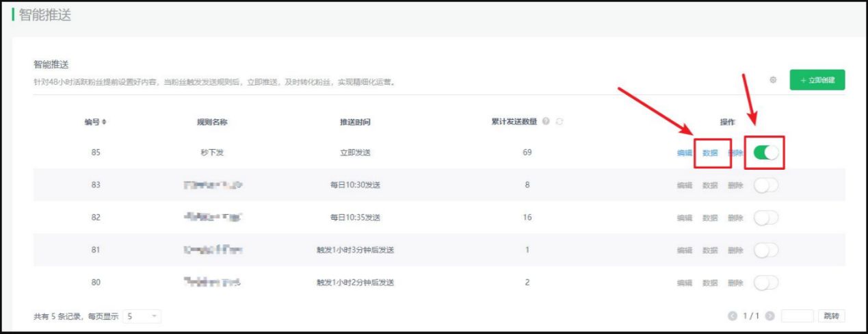
Task: Click 编辑 for rule 82
Action: tap(685, 218)
